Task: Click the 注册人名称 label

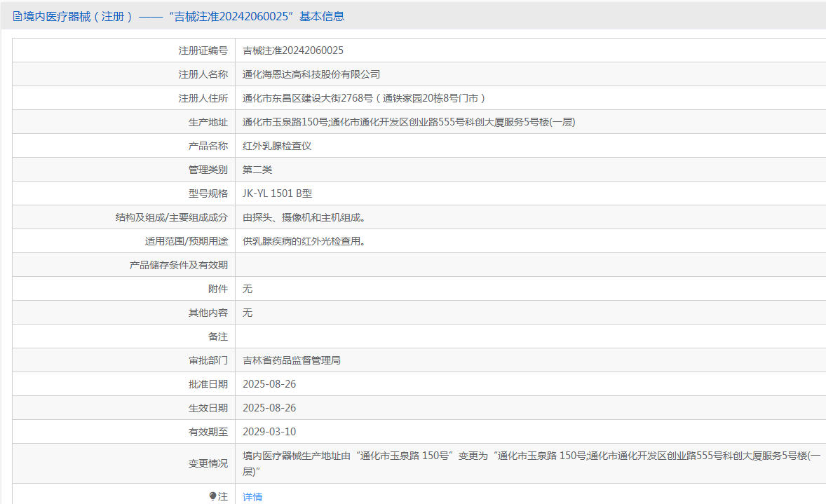Action: 203,74
